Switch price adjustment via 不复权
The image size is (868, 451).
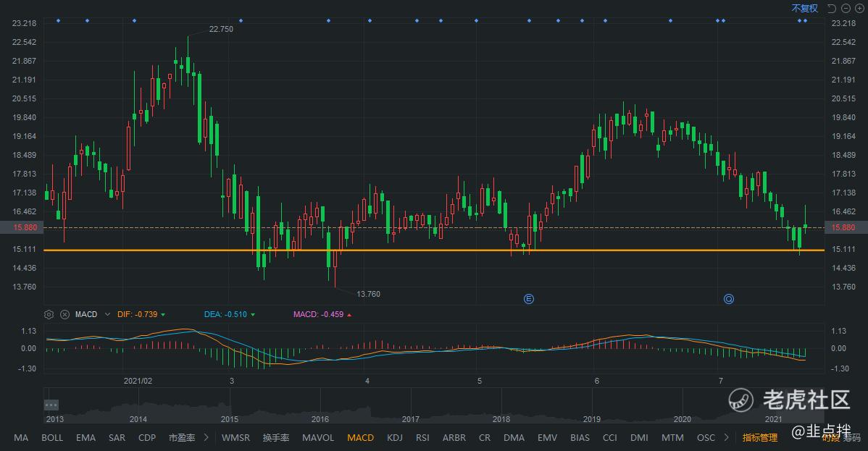tap(804, 8)
